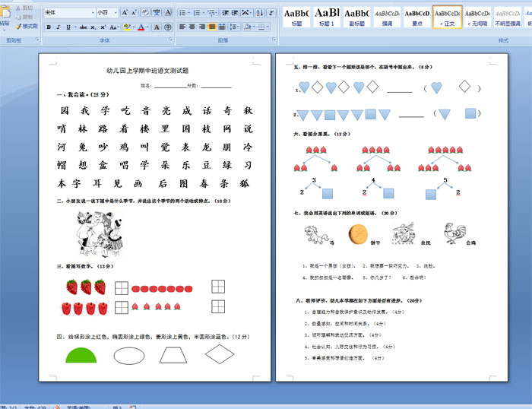This screenshot has width=532, height=409.
Task: Click the Borders grid icon
Action: point(261,27)
